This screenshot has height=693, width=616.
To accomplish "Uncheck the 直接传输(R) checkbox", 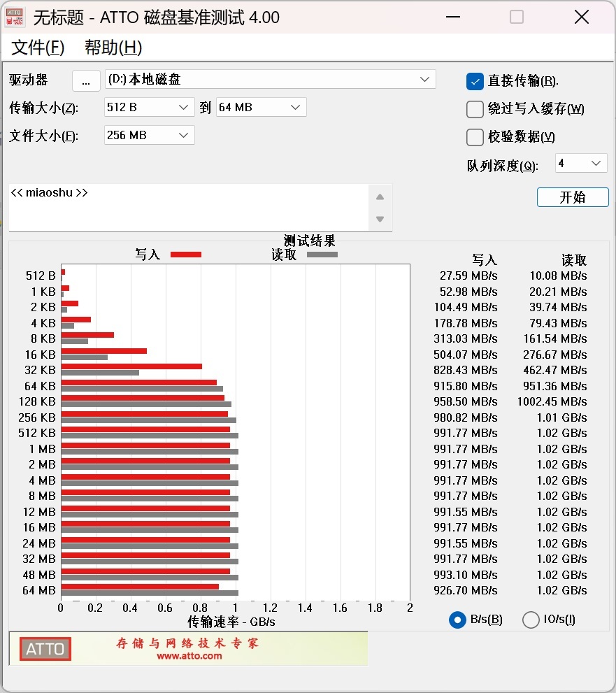I will (x=475, y=81).
